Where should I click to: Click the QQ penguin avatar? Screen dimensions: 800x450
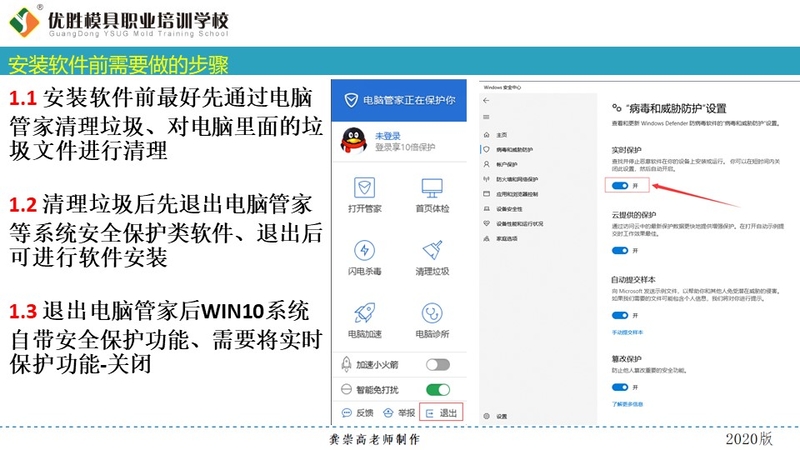(x=352, y=140)
